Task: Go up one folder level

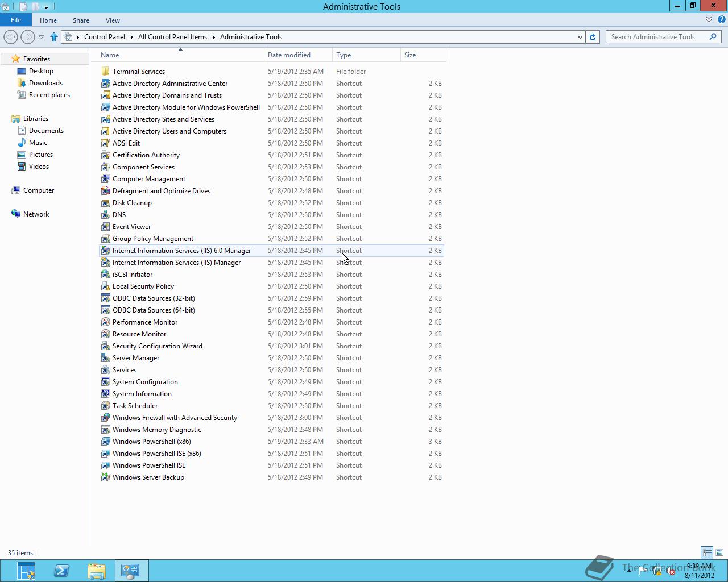Action: (54, 37)
